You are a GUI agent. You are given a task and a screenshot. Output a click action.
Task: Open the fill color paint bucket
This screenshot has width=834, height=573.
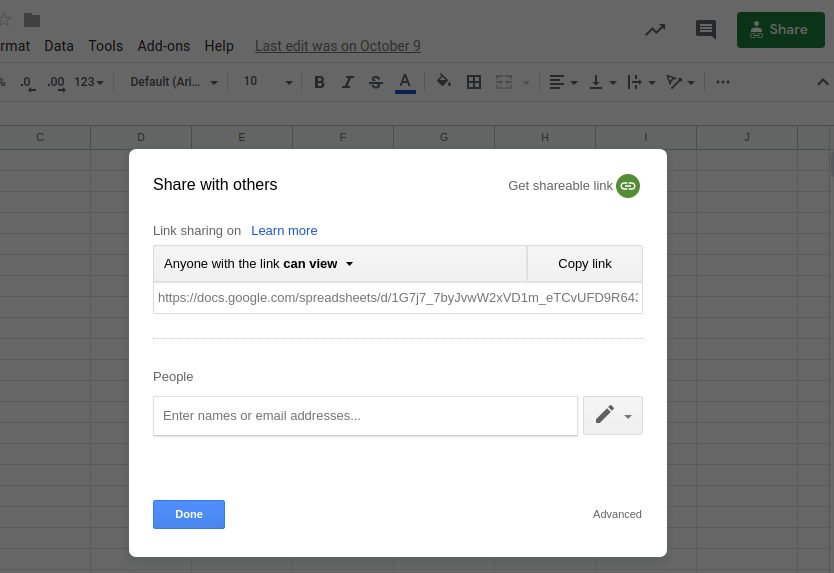click(x=444, y=81)
